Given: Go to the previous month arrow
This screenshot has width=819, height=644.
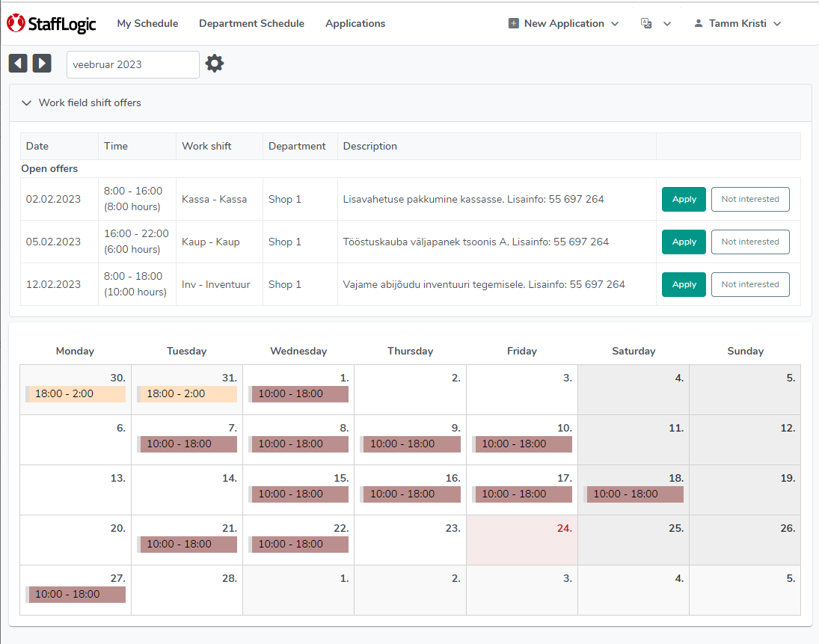Looking at the screenshot, I should coord(18,64).
